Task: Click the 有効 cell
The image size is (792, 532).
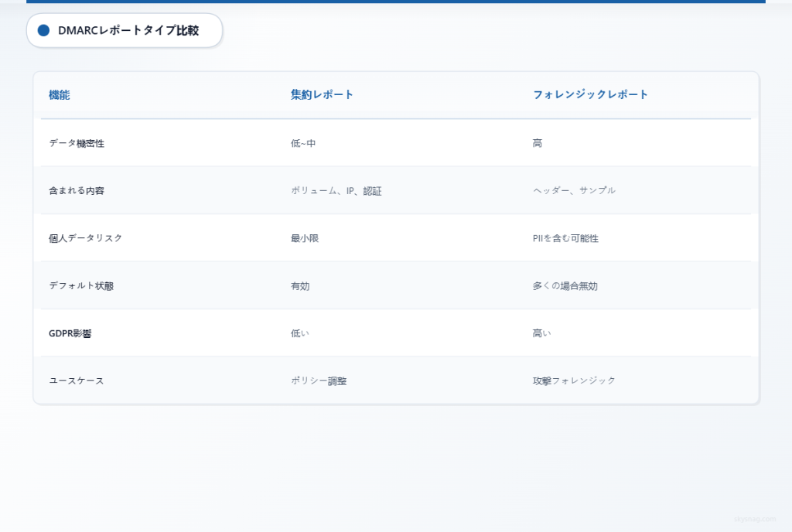Action: point(300,285)
